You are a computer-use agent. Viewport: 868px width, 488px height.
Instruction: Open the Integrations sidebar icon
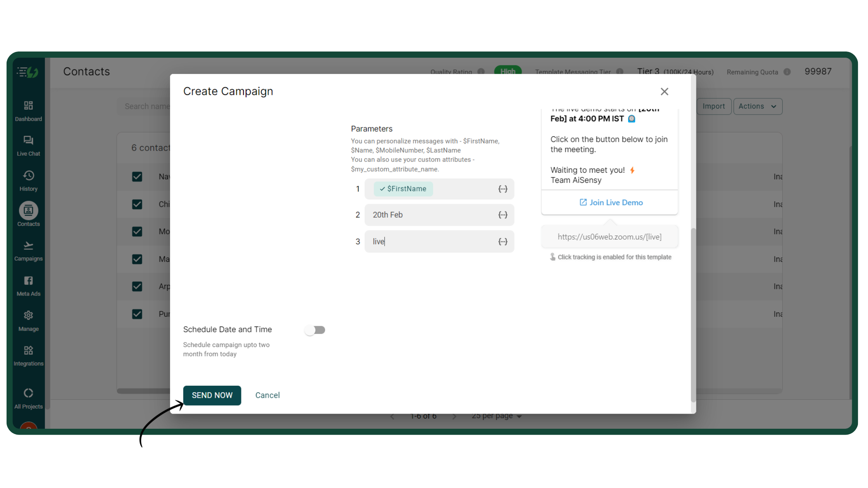(28, 351)
